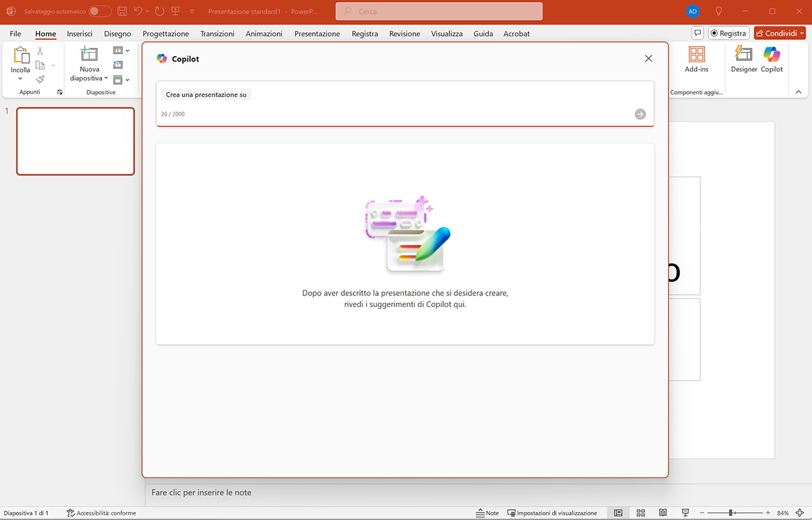Click Impostazioni di visualizzazione

coord(552,513)
